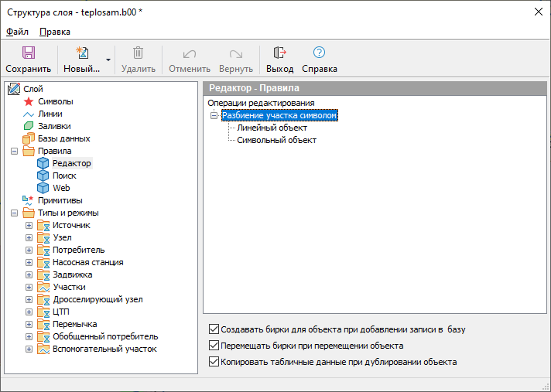Open the Файл menu
The height and width of the screenshot is (392, 551).
pyautogui.click(x=17, y=32)
